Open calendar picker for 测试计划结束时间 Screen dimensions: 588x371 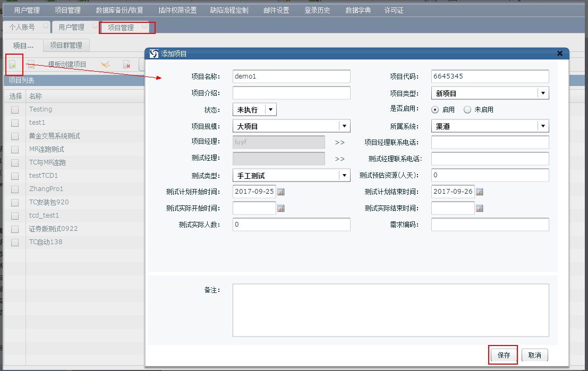tap(480, 192)
